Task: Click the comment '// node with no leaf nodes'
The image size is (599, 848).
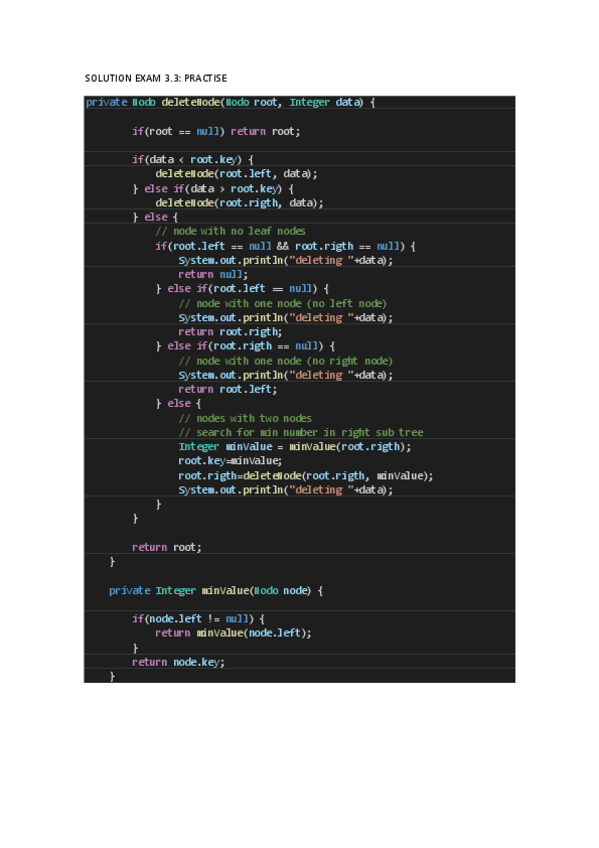Action: point(230,231)
